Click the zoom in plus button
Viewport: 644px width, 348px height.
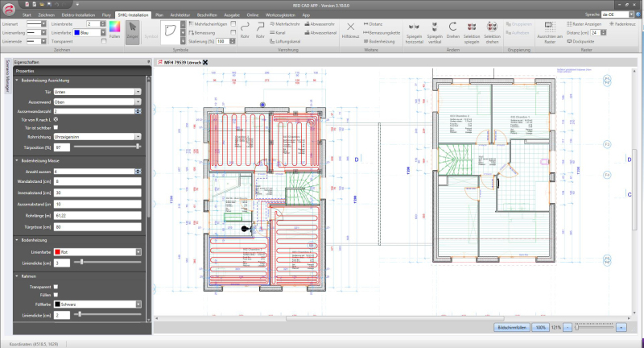(621, 327)
